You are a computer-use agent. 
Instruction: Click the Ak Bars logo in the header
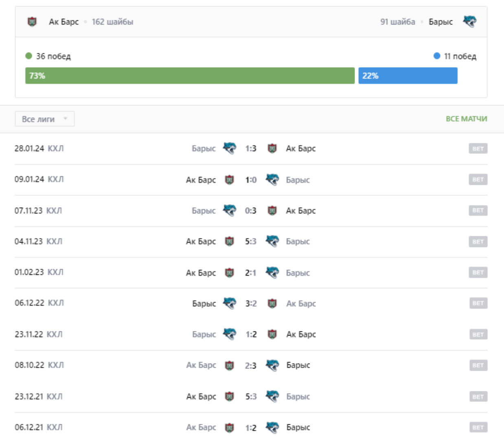32,22
